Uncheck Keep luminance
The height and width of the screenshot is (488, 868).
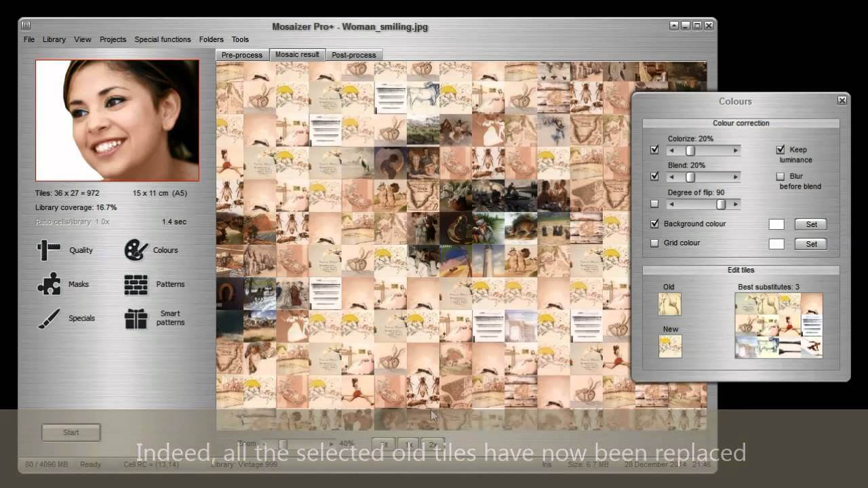[781, 150]
